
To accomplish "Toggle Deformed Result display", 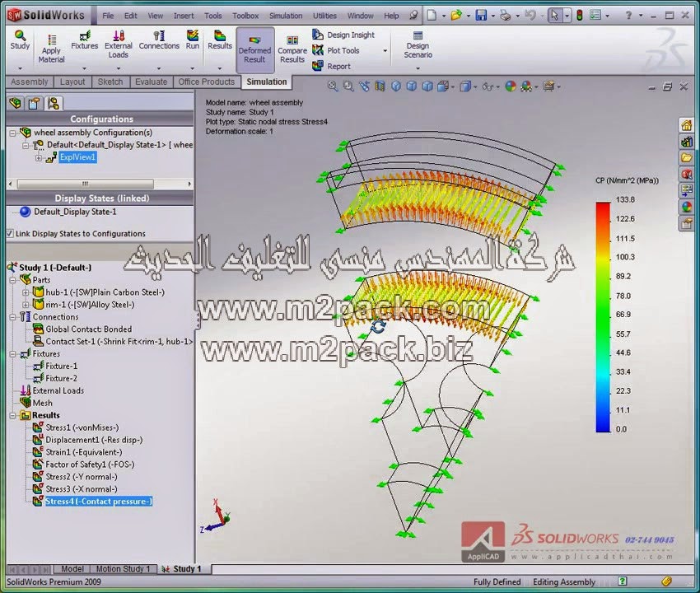I will (x=255, y=49).
